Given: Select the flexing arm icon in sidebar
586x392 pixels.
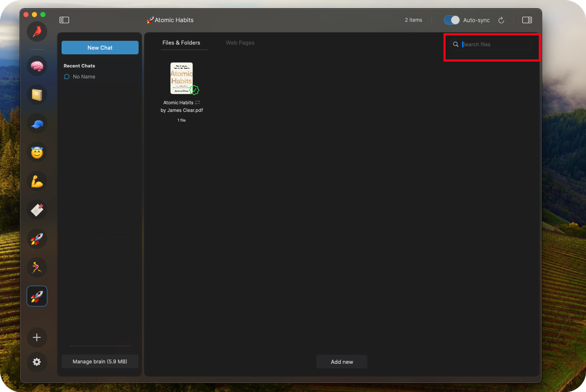Looking at the screenshot, I should (37, 182).
